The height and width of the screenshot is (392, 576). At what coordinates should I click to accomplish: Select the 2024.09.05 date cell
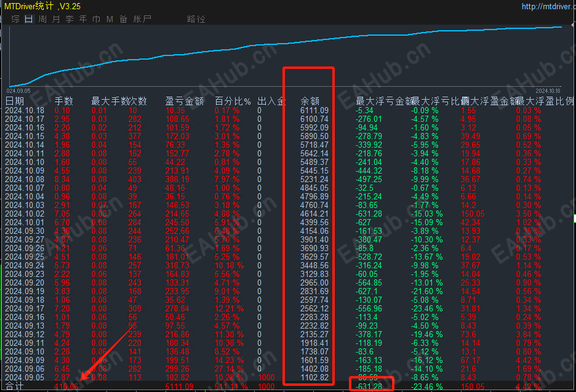pyautogui.click(x=25, y=377)
